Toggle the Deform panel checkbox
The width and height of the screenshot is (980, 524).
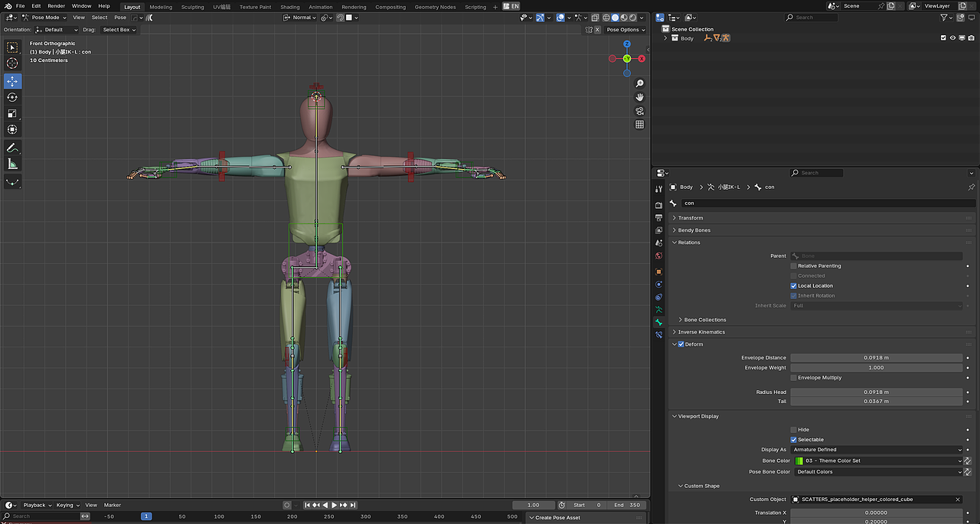click(x=681, y=344)
